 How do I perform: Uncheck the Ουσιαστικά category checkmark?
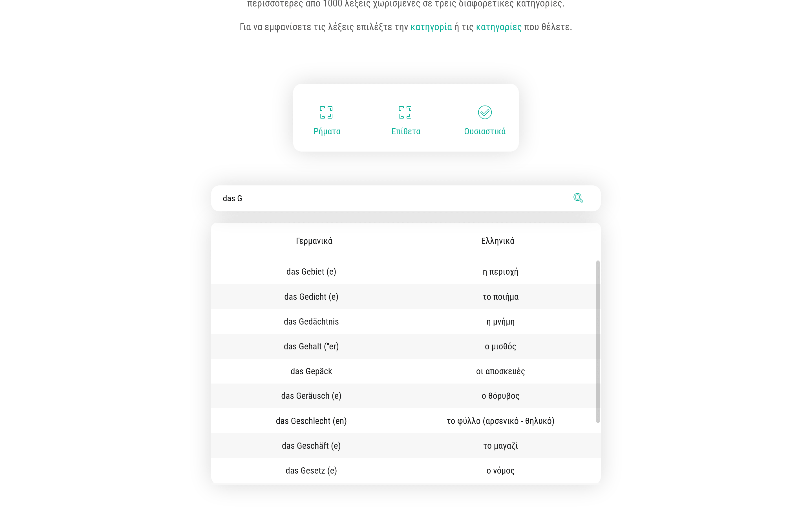[484, 112]
